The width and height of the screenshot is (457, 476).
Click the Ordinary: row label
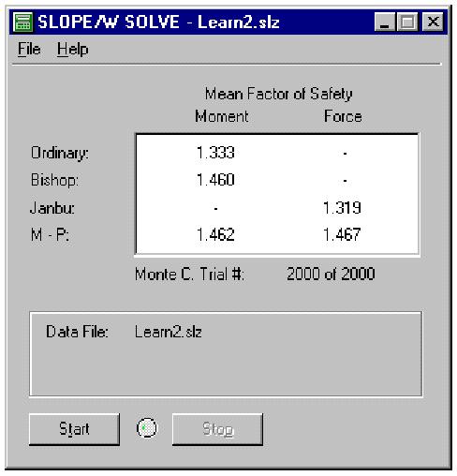(60, 154)
